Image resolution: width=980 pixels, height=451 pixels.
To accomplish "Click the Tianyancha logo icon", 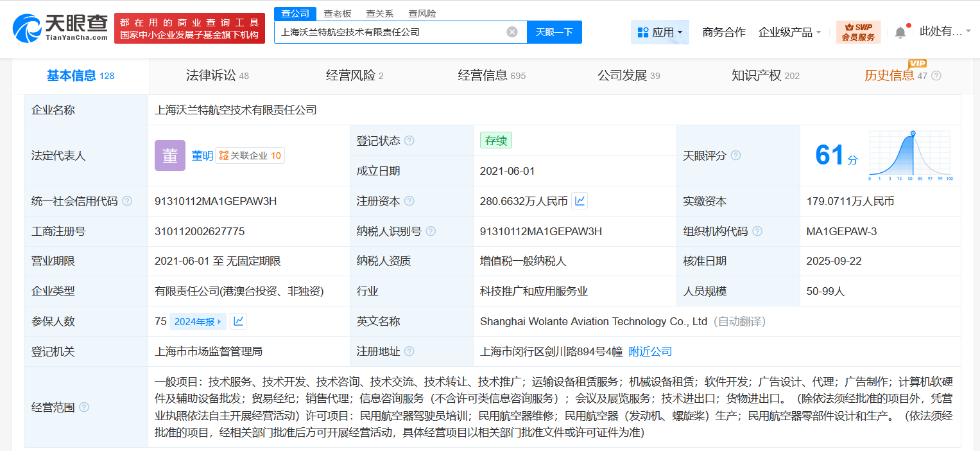I will pyautogui.click(x=26, y=27).
